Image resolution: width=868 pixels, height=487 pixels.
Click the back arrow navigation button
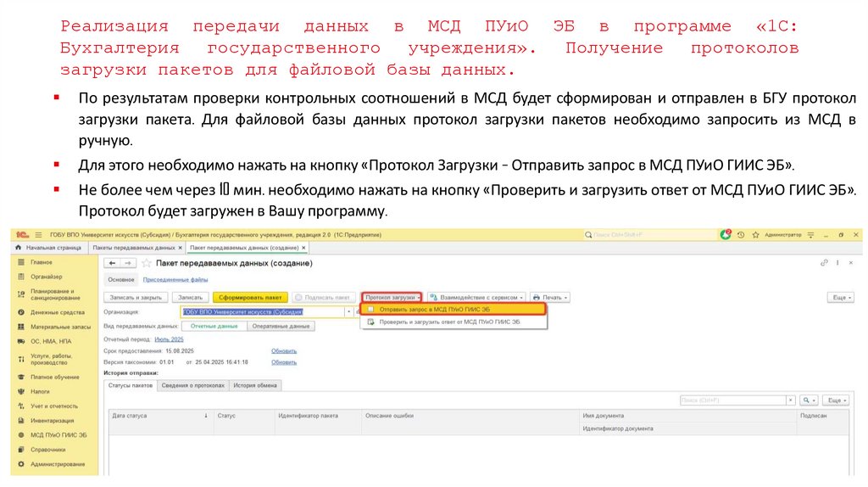pos(113,263)
